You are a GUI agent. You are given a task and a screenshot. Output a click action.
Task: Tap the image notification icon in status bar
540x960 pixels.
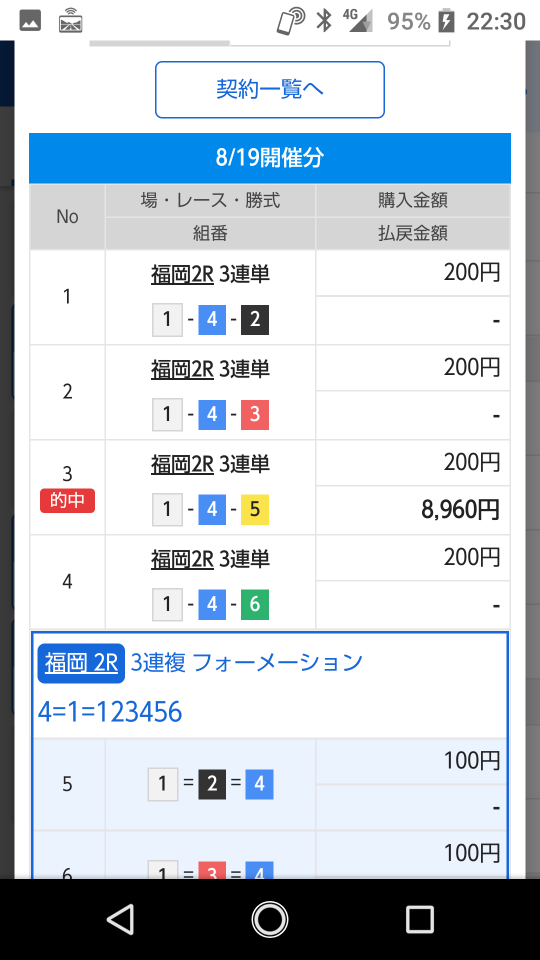tap(30, 21)
